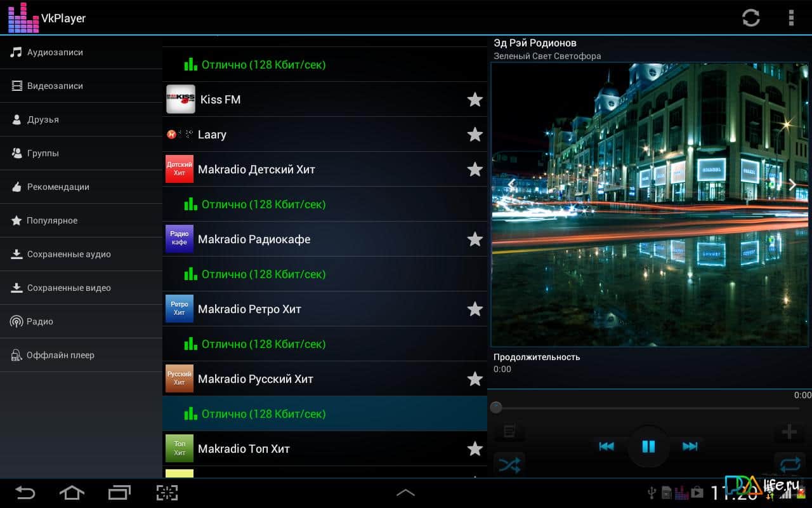Go to the previous track
The image size is (812, 508).
tap(606, 446)
